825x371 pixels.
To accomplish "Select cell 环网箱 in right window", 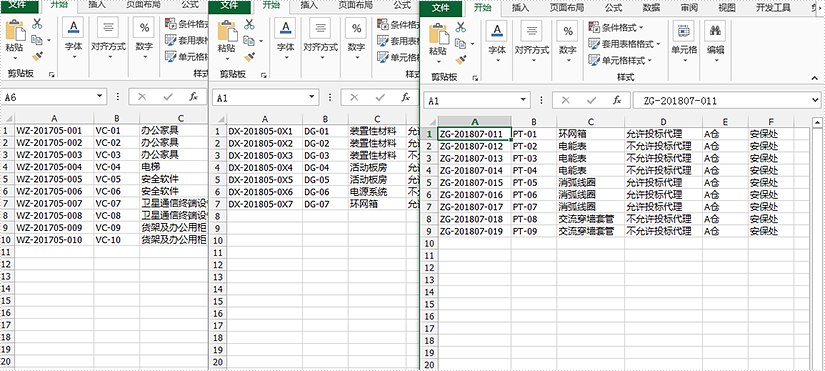I will pos(590,134).
